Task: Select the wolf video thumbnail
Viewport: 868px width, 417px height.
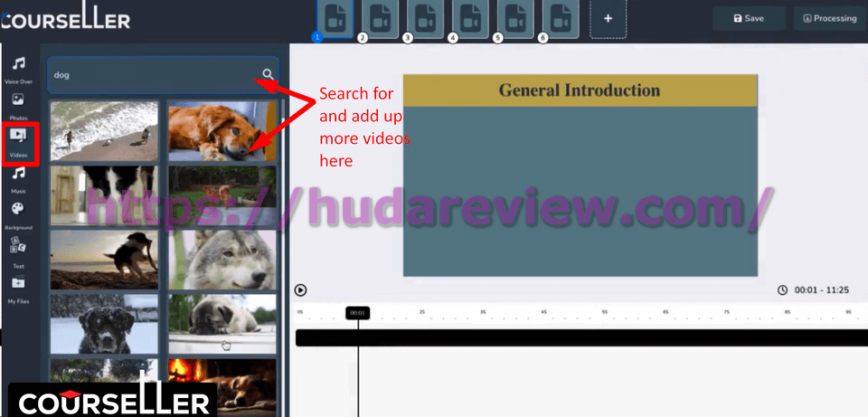Action: pos(222,259)
